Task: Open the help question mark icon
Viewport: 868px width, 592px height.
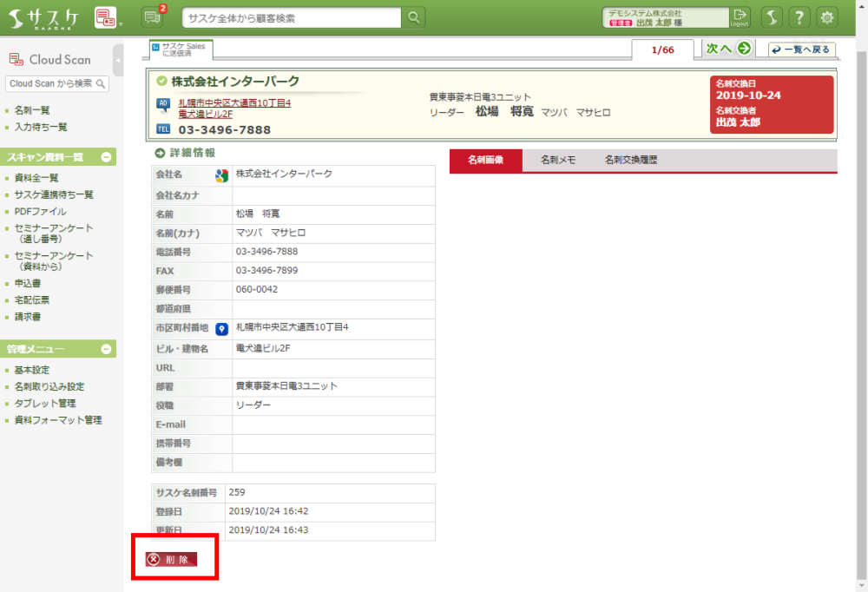Action: [x=800, y=17]
